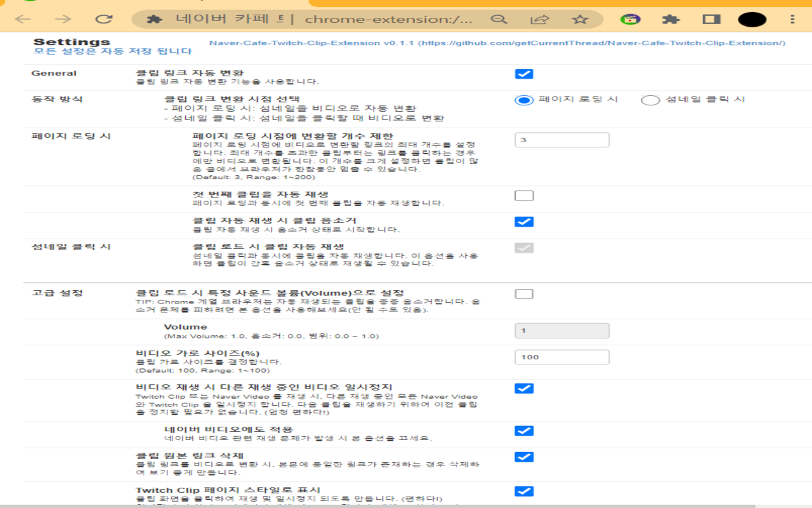This screenshot has height=508, width=812.
Task: Open the Naver-Cafe-Twitch-Clip-Extension GitHub link
Action: coord(497,43)
